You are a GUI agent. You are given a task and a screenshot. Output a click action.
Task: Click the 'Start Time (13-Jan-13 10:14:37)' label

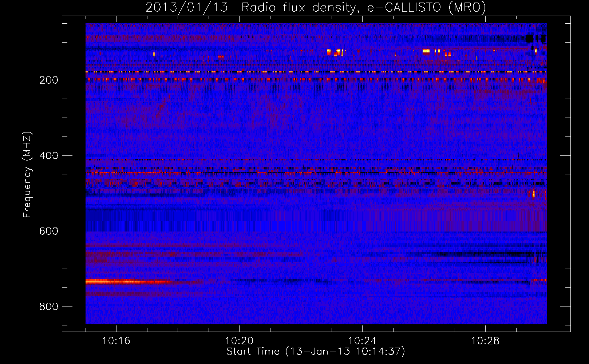(316, 352)
